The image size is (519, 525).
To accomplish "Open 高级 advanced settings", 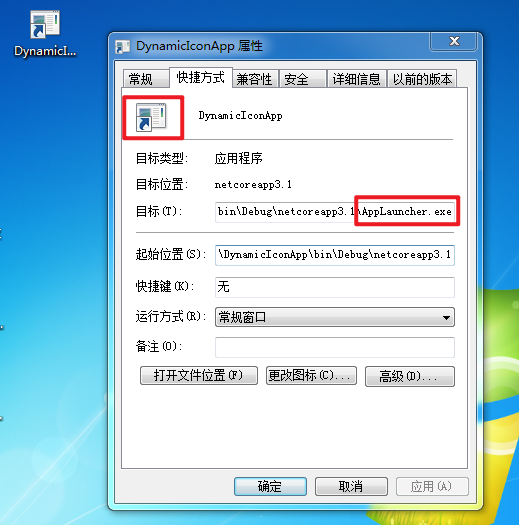I will pyautogui.click(x=410, y=376).
